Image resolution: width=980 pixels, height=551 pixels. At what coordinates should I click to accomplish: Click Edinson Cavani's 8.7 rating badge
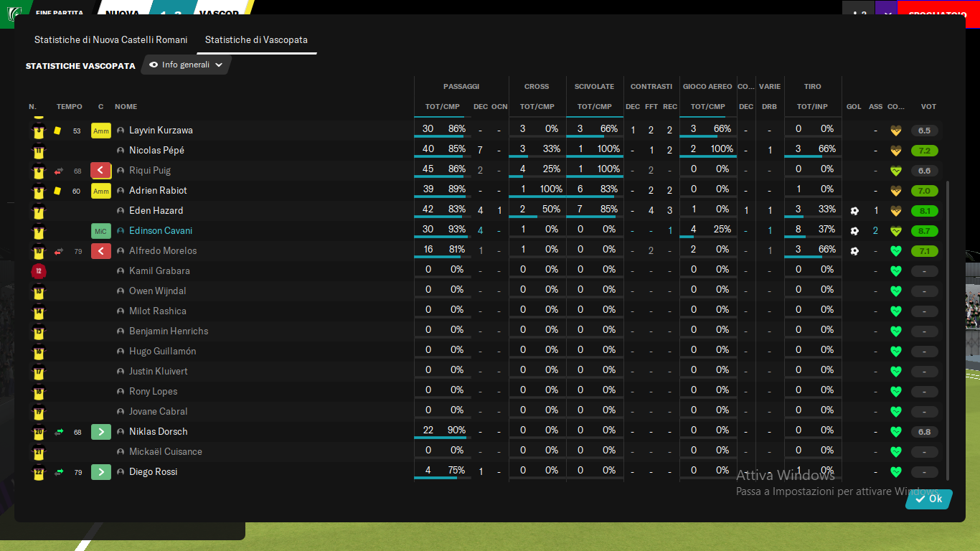[x=924, y=231]
